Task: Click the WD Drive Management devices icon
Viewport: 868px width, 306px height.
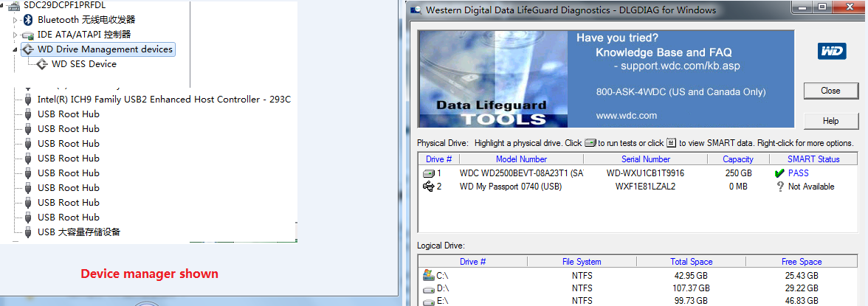Action: (28, 49)
